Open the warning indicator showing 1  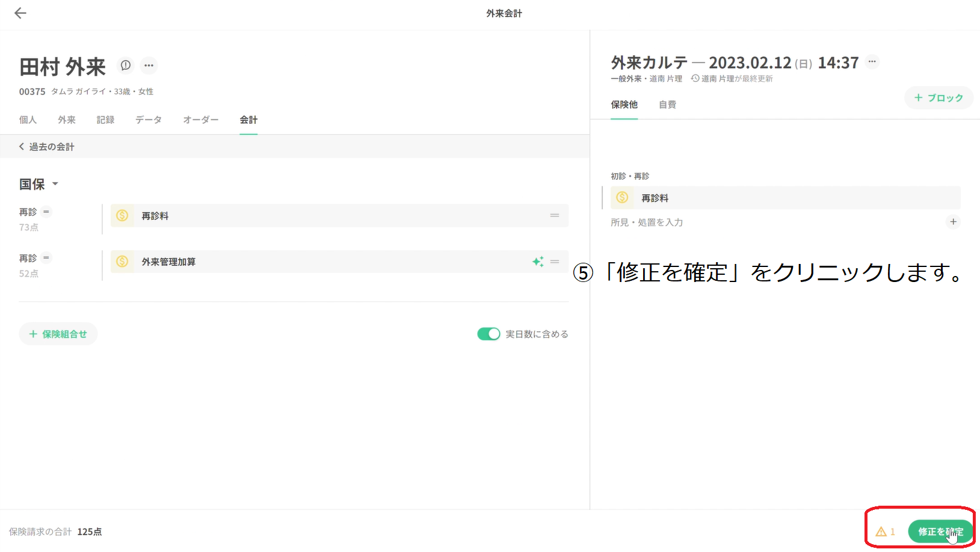point(886,532)
